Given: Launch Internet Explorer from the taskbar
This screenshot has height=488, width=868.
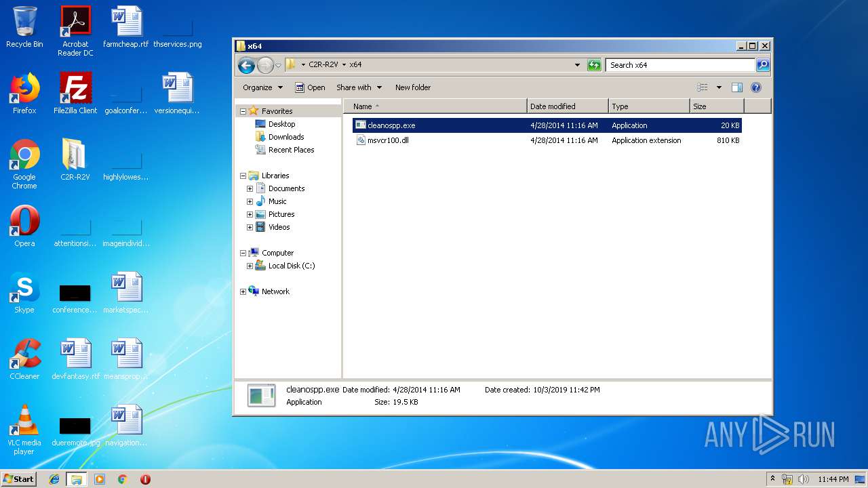Looking at the screenshot, I should (54, 479).
